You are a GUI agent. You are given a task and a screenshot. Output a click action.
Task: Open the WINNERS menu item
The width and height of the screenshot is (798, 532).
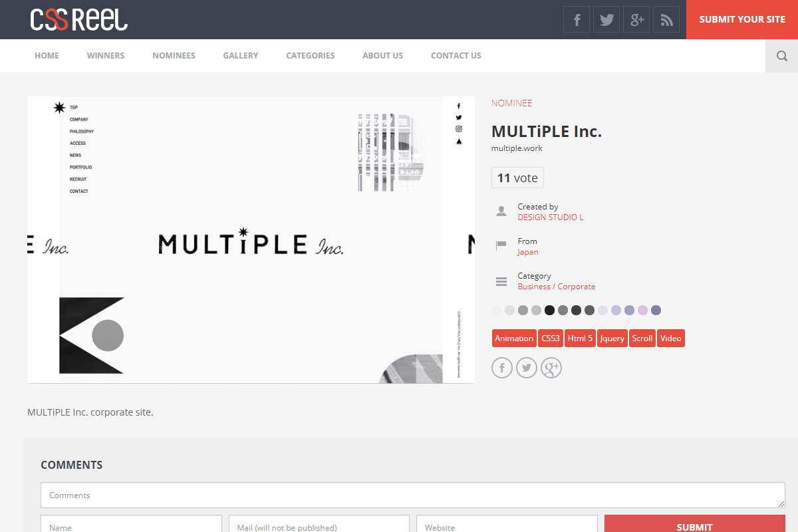tap(106, 56)
